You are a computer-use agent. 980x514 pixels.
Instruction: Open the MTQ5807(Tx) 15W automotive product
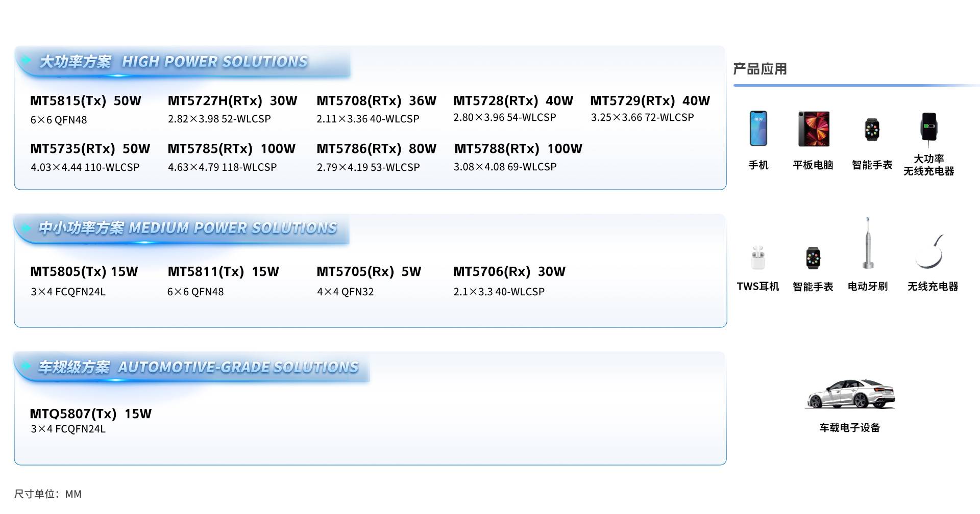click(91, 414)
